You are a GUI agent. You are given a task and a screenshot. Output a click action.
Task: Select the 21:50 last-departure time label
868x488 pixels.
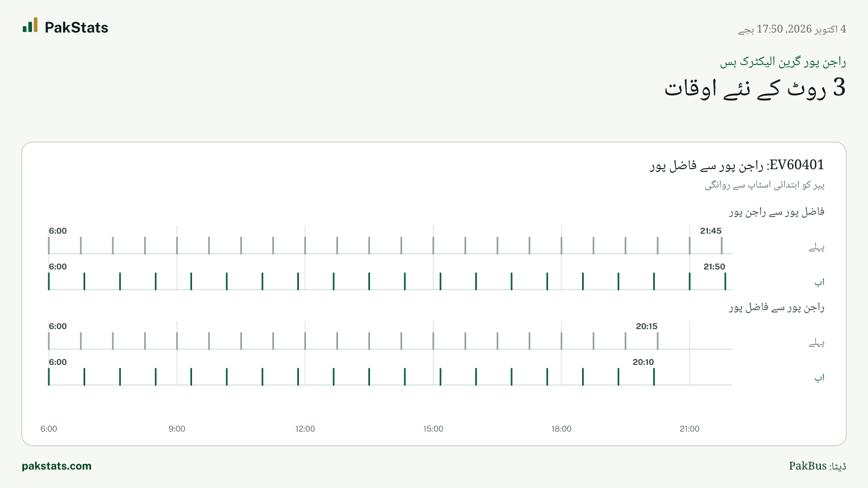714,267
